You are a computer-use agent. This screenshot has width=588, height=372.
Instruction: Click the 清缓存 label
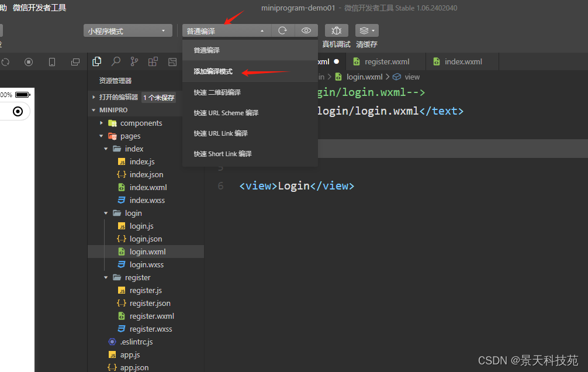[x=366, y=44]
